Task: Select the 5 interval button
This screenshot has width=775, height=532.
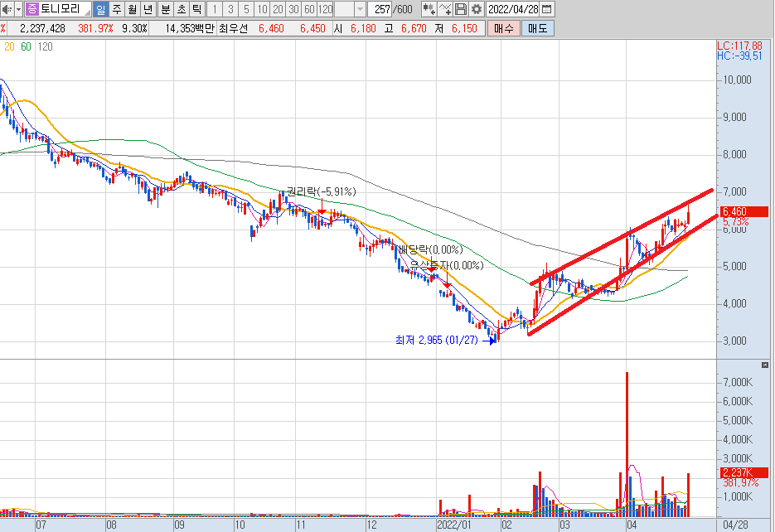Action: [x=246, y=9]
